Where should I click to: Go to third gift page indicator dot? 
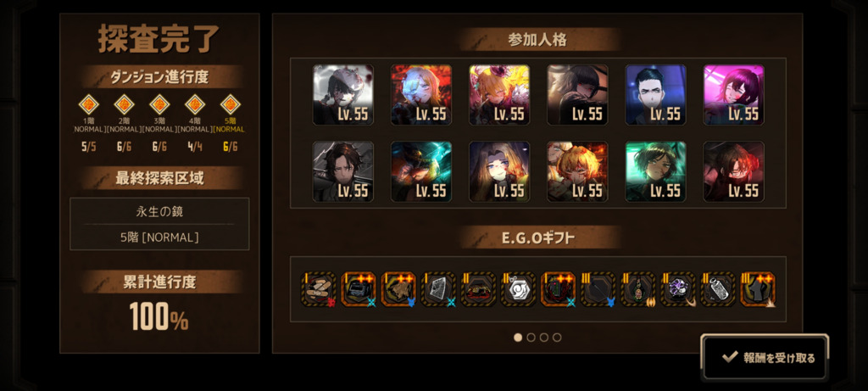pos(544,338)
